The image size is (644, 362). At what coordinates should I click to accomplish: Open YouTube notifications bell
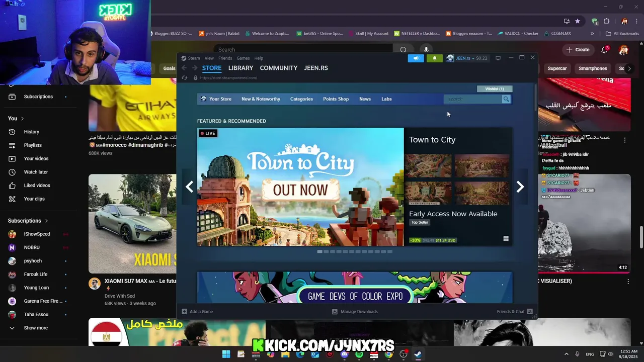pos(604,50)
